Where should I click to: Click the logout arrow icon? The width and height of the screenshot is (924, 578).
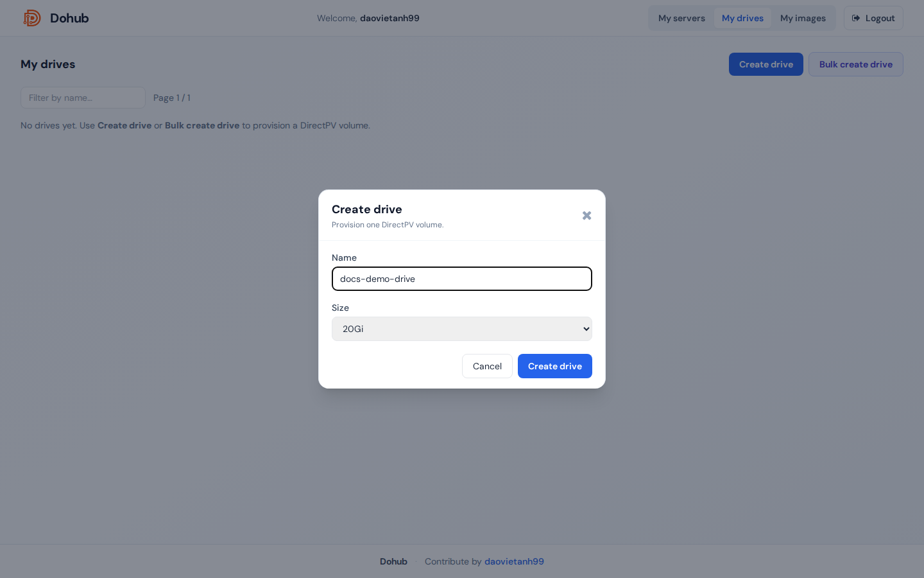point(856,18)
